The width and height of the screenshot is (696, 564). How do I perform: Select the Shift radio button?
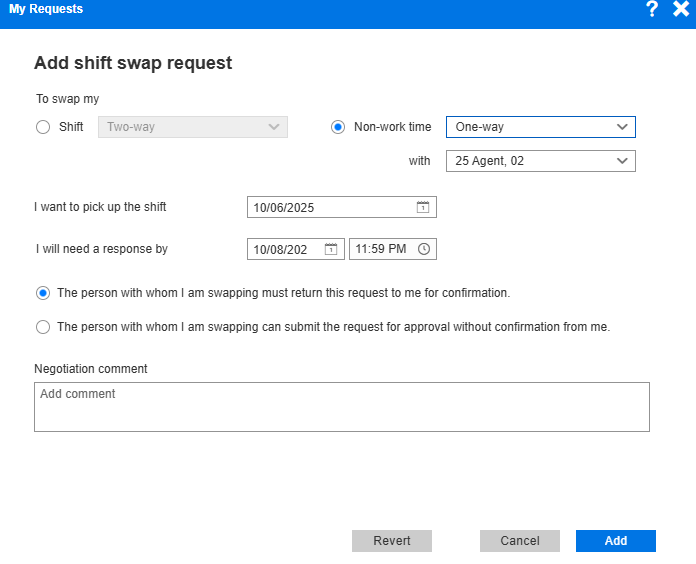pos(42,127)
